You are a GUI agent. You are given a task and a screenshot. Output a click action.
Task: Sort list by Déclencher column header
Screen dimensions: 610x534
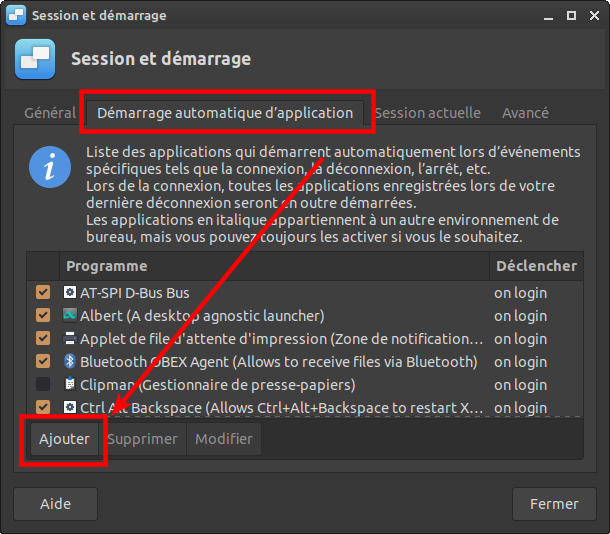click(x=535, y=266)
